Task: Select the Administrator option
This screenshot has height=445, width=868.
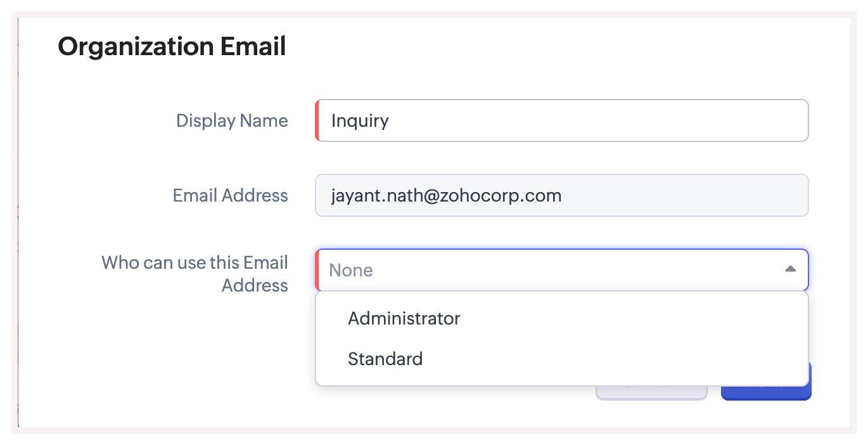Action: click(404, 318)
